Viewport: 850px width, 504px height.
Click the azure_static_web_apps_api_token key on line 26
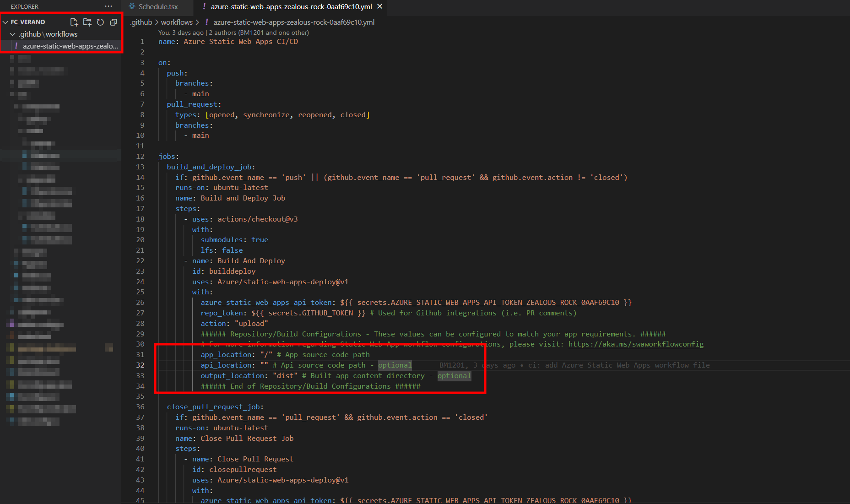point(266,303)
